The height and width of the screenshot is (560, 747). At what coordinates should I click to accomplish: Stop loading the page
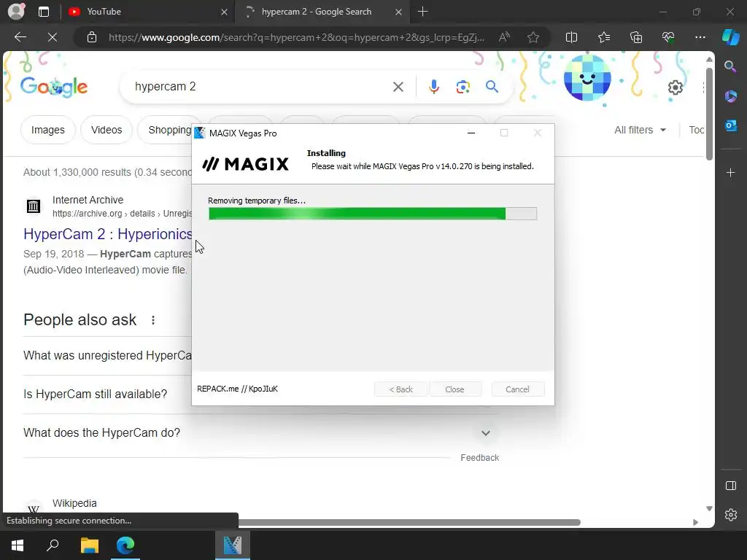point(53,37)
